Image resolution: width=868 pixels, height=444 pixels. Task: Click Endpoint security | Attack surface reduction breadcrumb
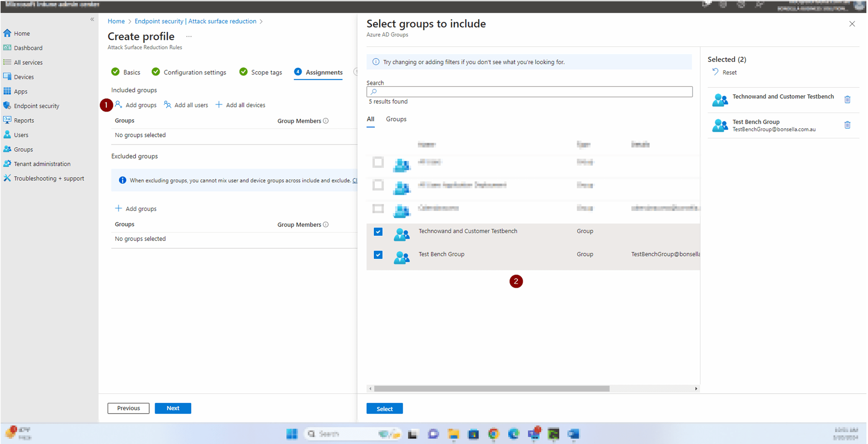pos(195,21)
